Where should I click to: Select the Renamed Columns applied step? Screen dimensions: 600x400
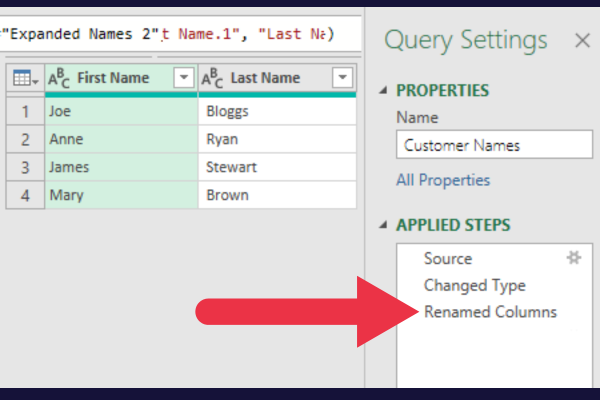pyautogui.click(x=490, y=312)
